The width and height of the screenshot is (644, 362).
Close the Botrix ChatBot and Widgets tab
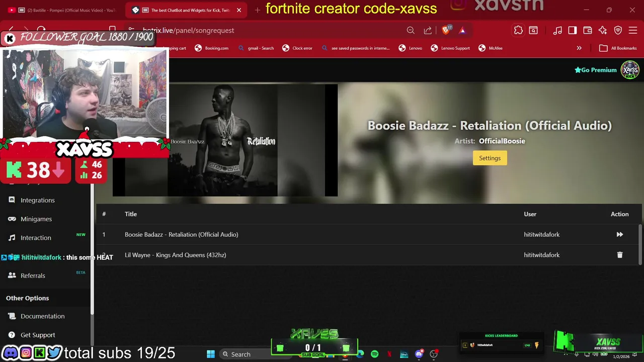[239, 10]
